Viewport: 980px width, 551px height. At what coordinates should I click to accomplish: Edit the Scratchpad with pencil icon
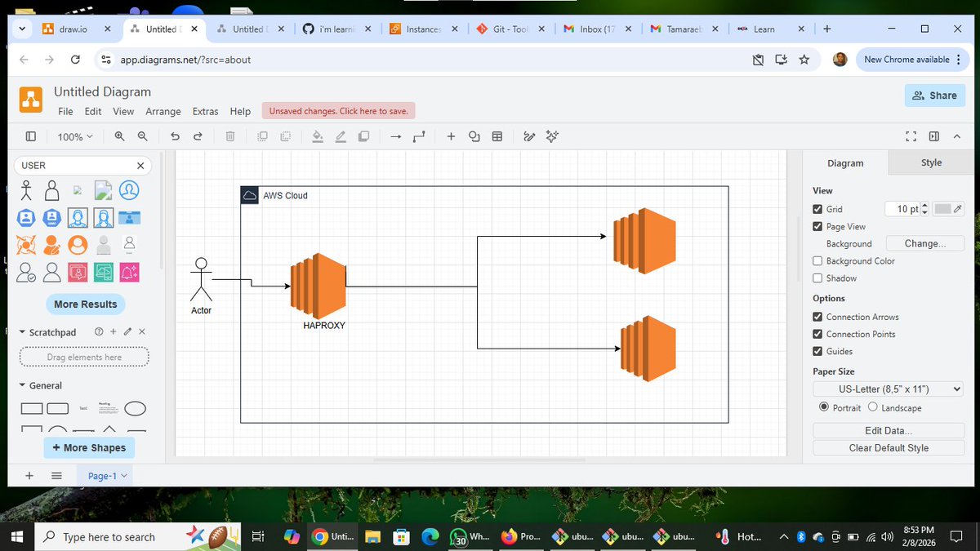click(x=127, y=332)
